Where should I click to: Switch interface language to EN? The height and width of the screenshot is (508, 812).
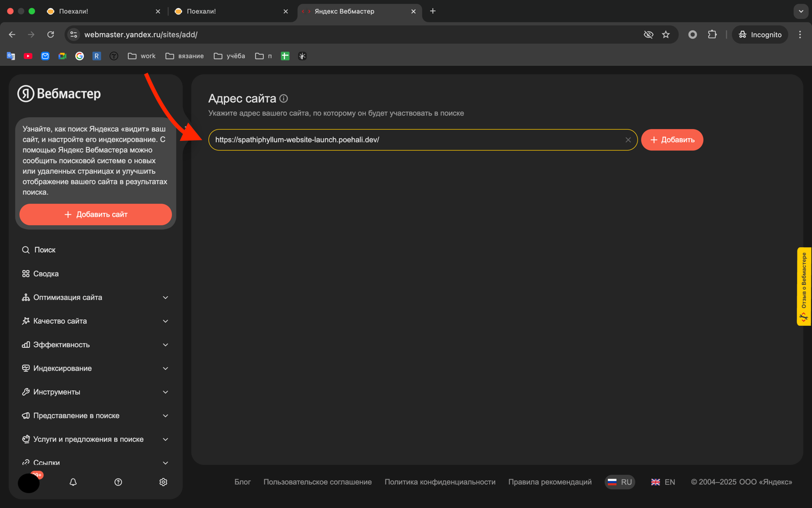663,482
